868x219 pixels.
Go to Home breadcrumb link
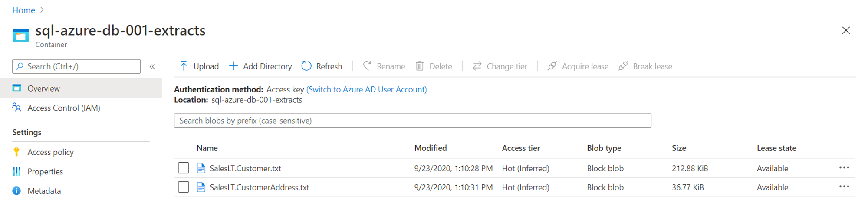23,10
